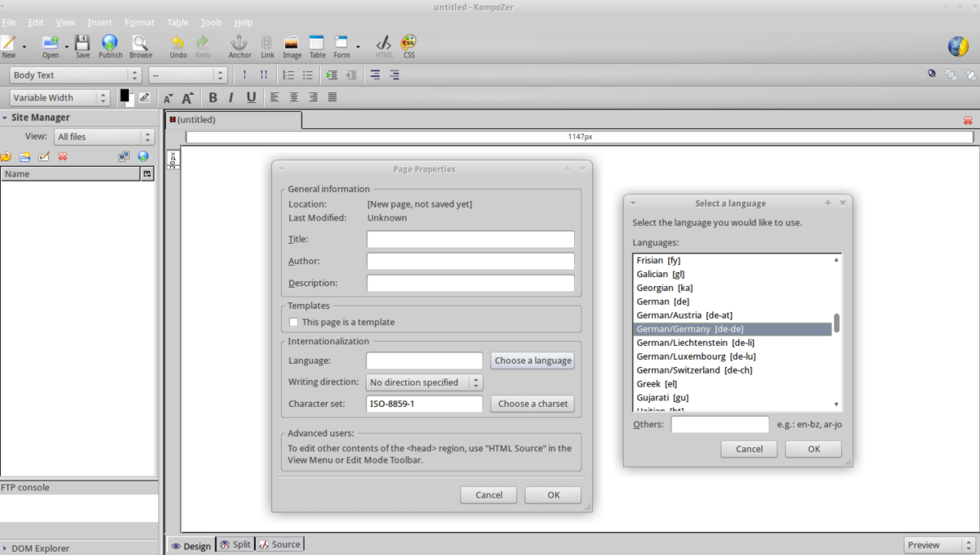Align text left

(x=274, y=97)
